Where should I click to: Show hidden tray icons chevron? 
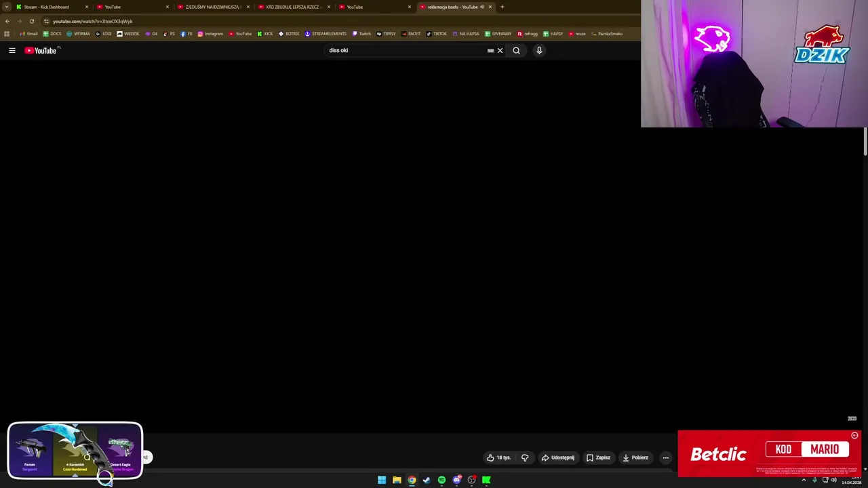[804, 480]
